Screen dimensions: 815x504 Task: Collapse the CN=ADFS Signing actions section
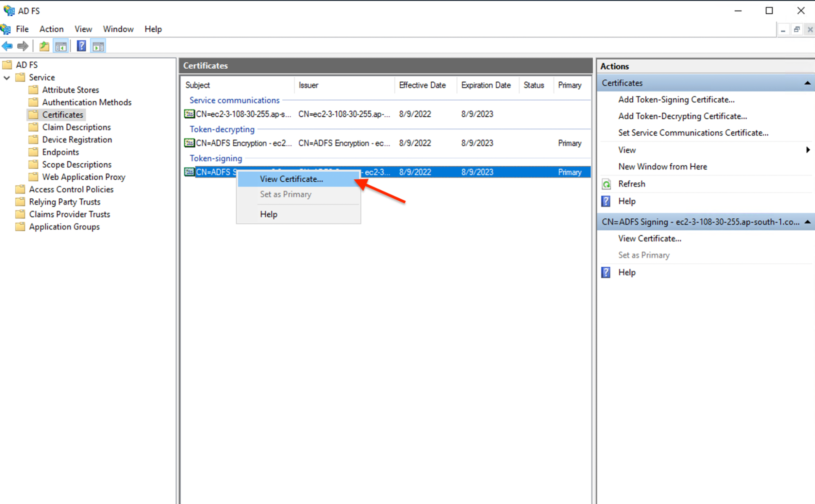coord(807,222)
